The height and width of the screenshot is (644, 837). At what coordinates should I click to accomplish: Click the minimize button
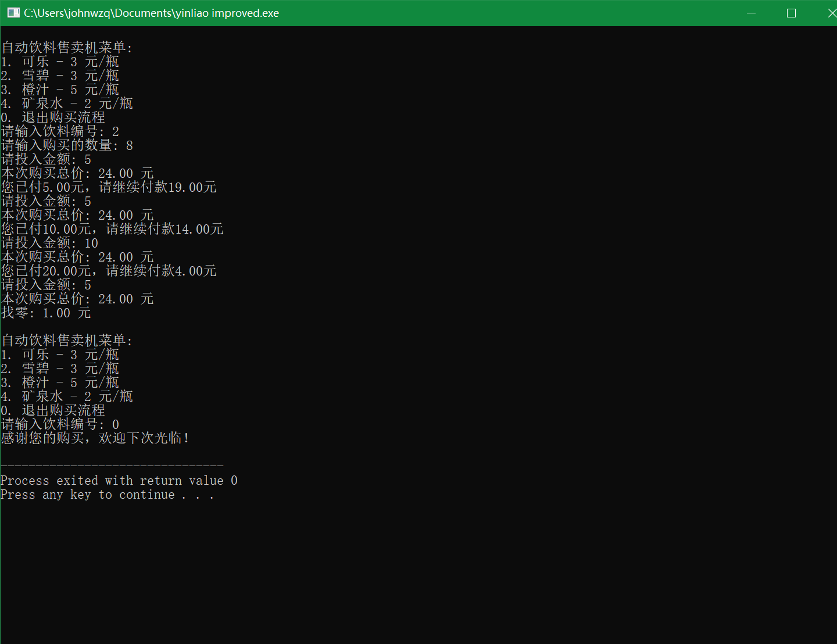[x=751, y=12]
